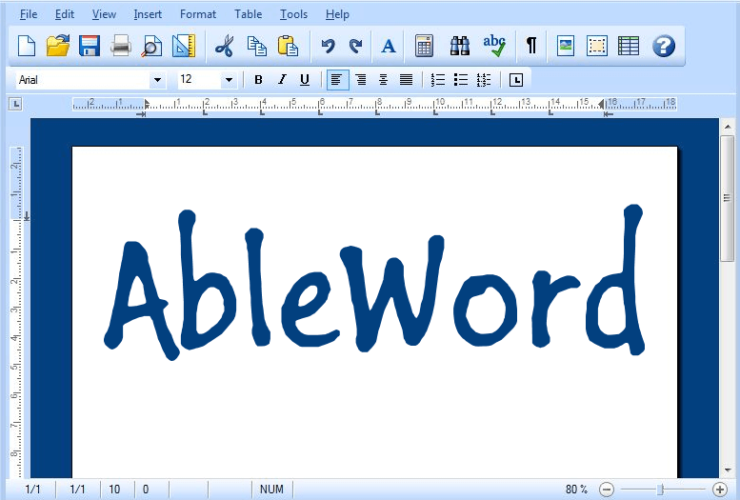Open the Format menu
The width and height of the screenshot is (740, 500).
coord(198,14)
